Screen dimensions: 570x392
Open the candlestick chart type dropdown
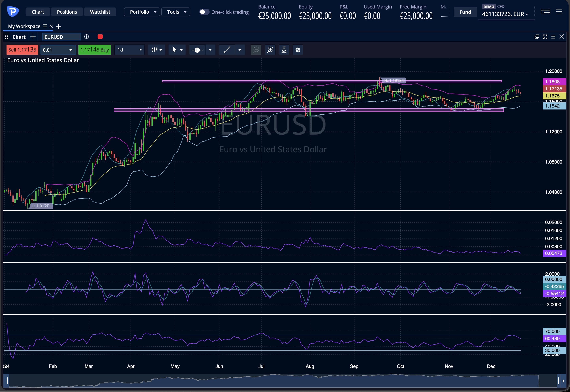pyautogui.click(x=157, y=50)
